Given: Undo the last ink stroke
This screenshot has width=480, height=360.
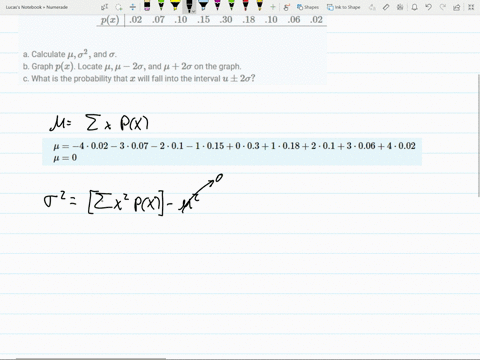Looking at the screenshot, I should [429, 7].
